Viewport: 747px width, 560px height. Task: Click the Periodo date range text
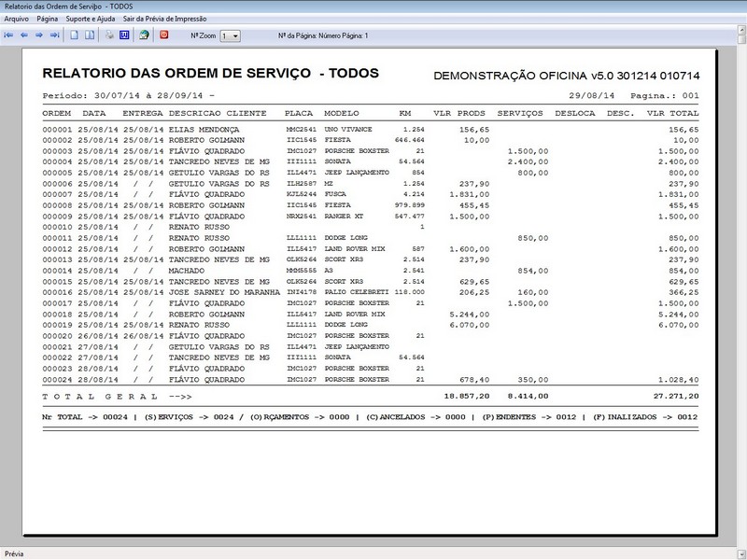pos(128,96)
